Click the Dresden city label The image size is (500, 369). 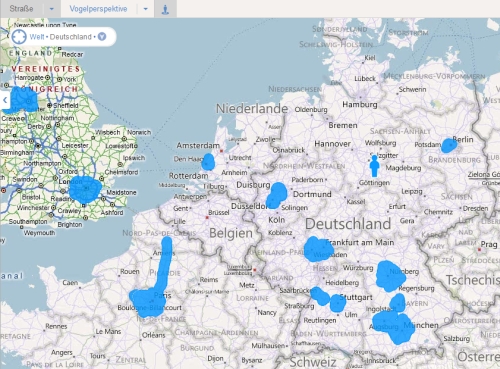point(475,208)
